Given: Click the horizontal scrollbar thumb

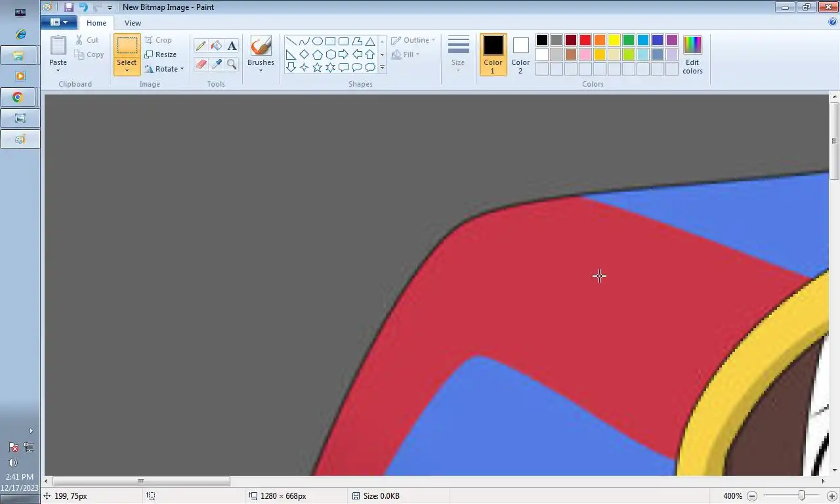Looking at the screenshot, I should [x=141, y=481].
